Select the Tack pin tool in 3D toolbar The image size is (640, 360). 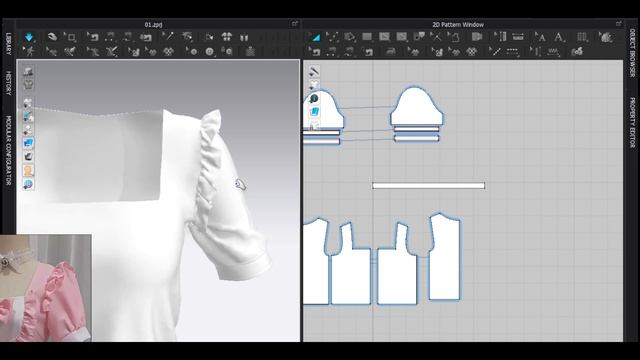(x=168, y=37)
